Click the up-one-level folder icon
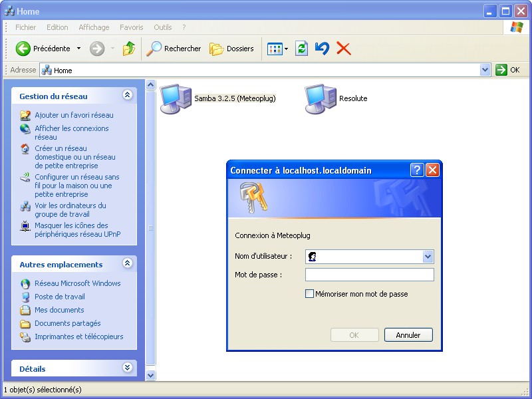Viewport: 532px width, 399px height. click(129, 49)
